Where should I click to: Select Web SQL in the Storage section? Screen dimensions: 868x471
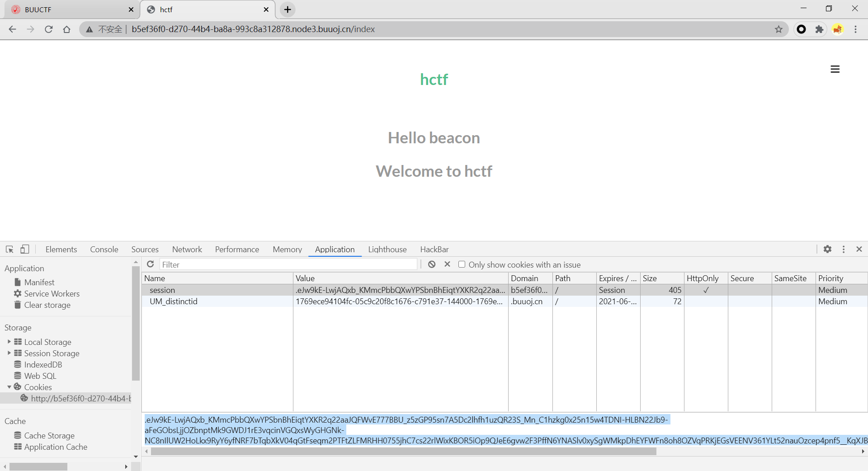(40, 376)
